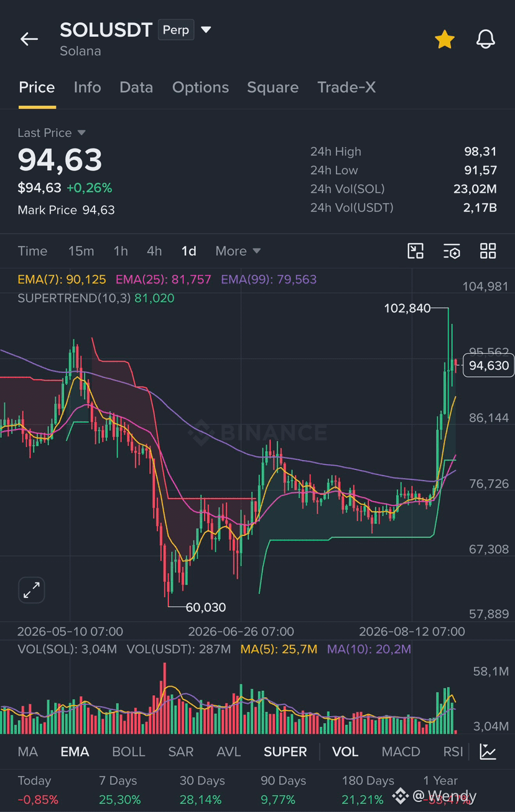Tap the 2026-06-26 07:00 date label
Viewport: 515px width, 812px height.
[x=241, y=631]
